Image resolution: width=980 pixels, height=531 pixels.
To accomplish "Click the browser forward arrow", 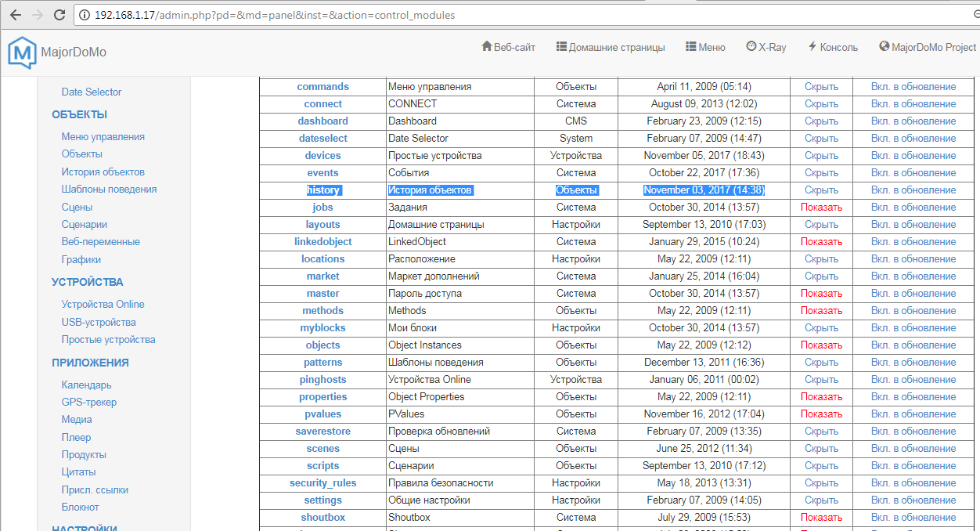I will 38,15.
